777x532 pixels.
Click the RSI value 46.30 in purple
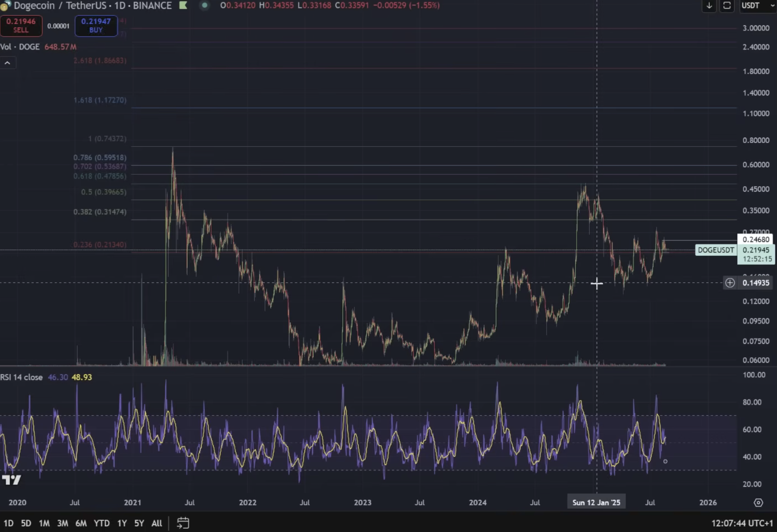(58, 377)
